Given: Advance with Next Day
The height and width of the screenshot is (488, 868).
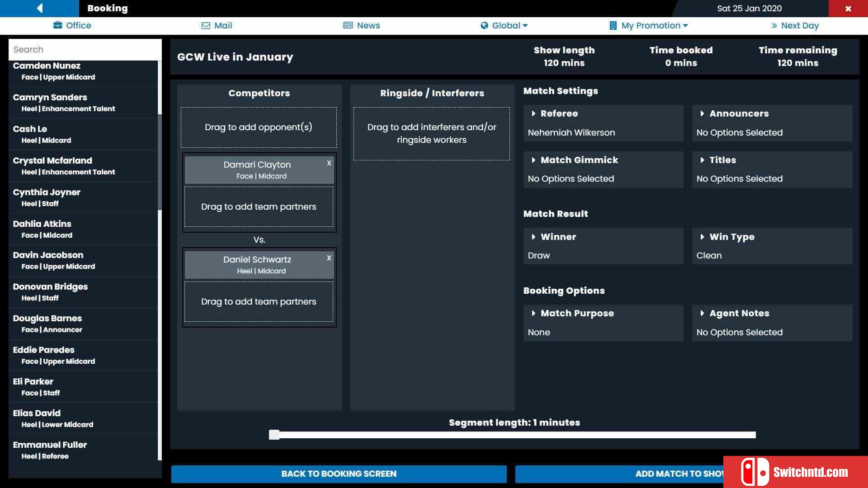Looking at the screenshot, I should pyautogui.click(x=795, y=26).
